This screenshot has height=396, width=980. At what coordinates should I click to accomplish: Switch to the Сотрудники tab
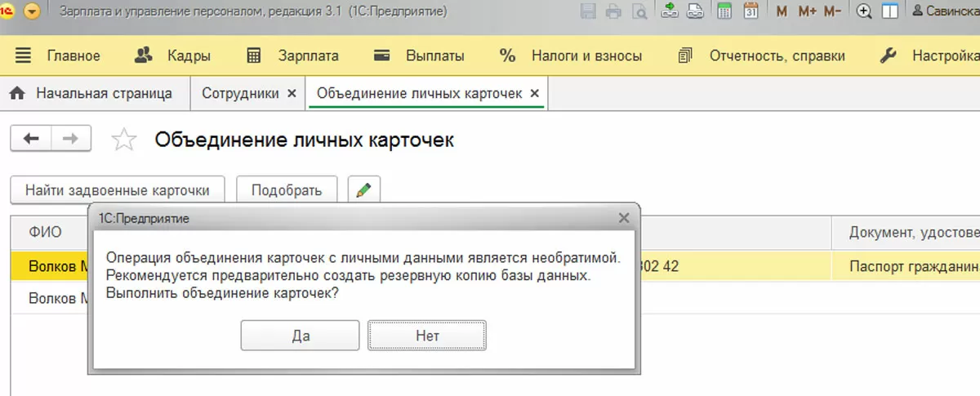coord(240,93)
